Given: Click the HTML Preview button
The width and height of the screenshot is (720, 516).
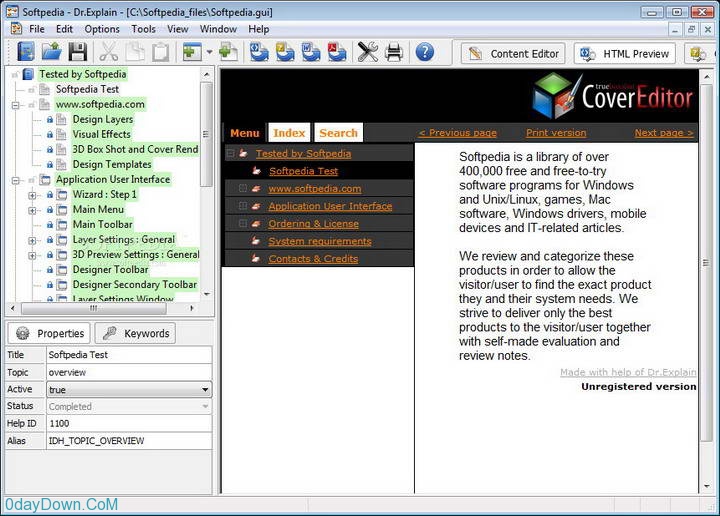Looking at the screenshot, I should [625, 54].
